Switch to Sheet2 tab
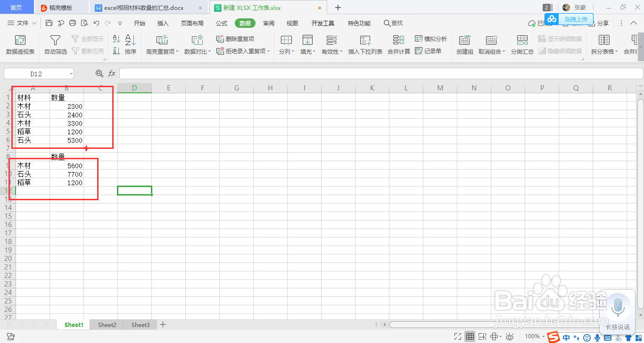Screen dimensions: 644x343 point(107,325)
